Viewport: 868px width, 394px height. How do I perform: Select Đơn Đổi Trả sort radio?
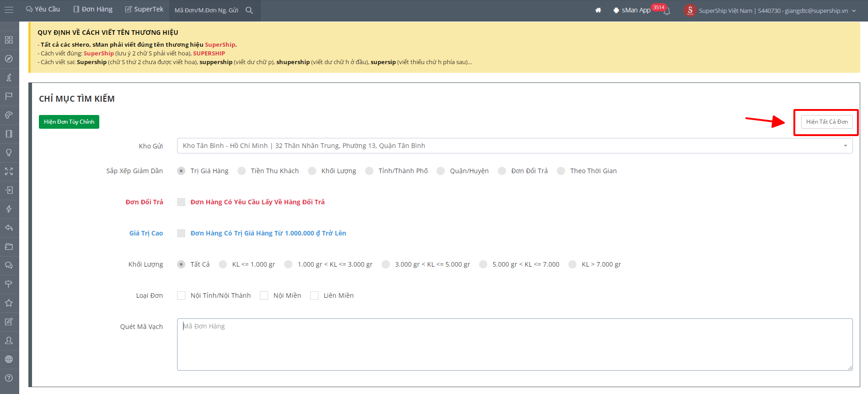coord(502,171)
